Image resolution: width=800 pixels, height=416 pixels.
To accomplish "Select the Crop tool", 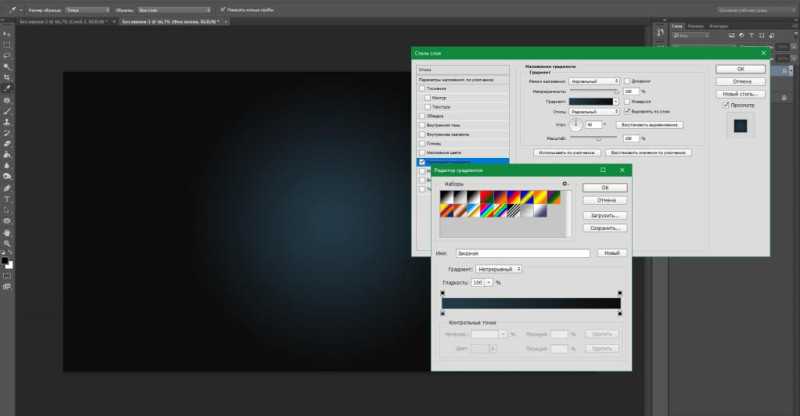I will 7,77.
